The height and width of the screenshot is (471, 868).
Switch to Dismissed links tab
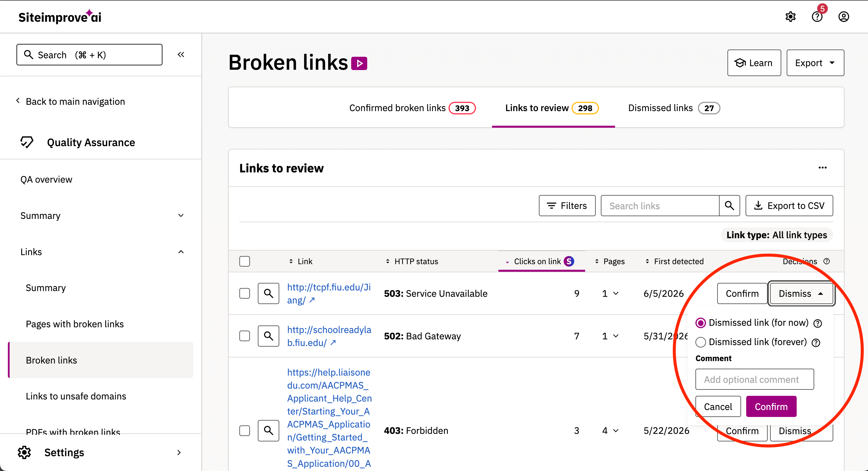(x=674, y=108)
